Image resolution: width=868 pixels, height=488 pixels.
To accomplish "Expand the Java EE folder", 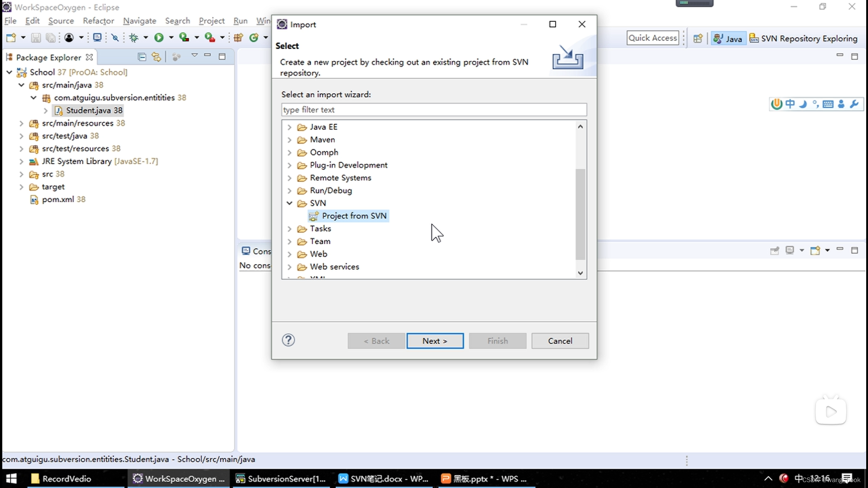I will (x=289, y=127).
